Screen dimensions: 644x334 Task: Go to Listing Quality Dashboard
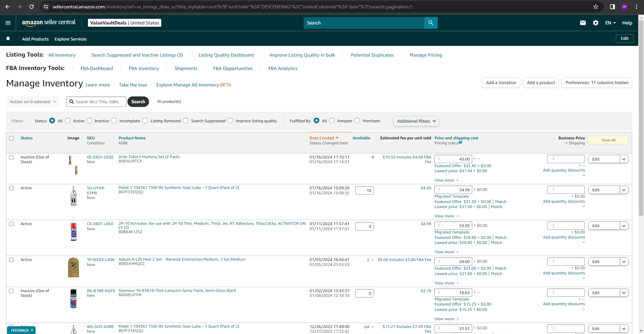(x=226, y=55)
